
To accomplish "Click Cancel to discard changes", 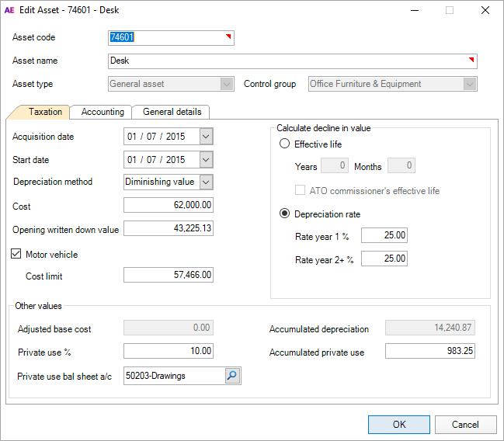I will pyautogui.click(x=466, y=425).
